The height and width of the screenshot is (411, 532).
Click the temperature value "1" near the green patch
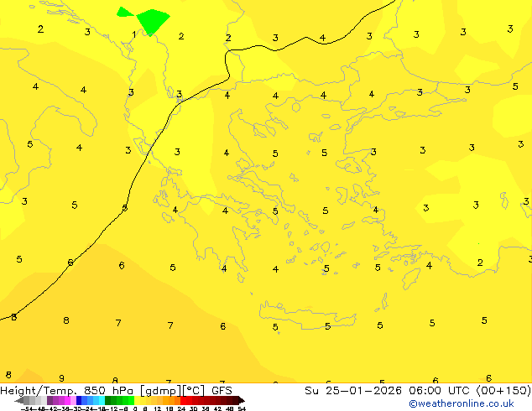point(134,34)
